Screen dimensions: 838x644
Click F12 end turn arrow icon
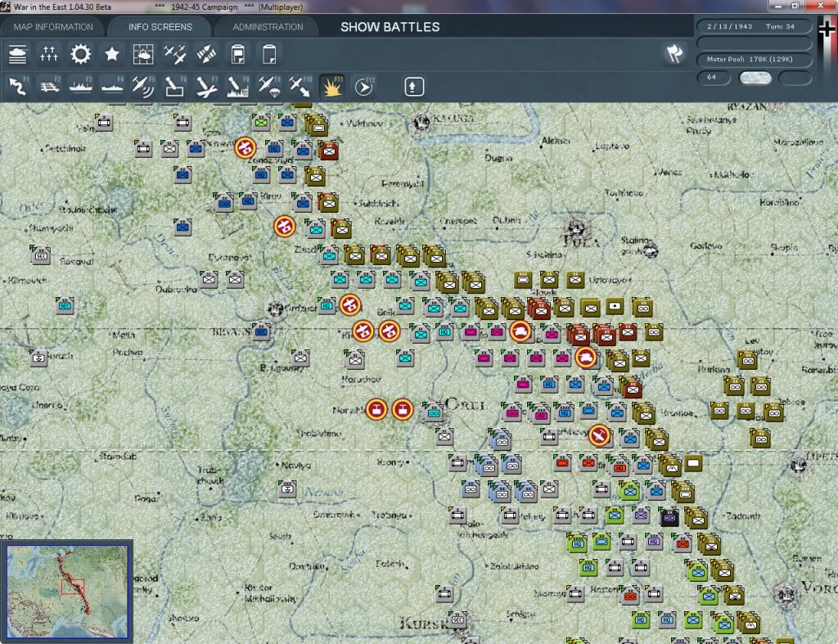[x=364, y=86]
